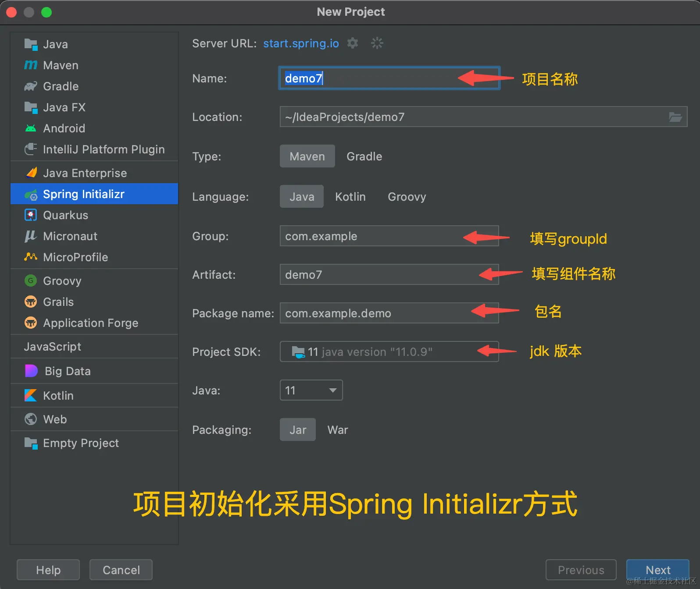The image size is (700, 589).
Task: Click the green Groovy icon
Action: (x=31, y=281)
